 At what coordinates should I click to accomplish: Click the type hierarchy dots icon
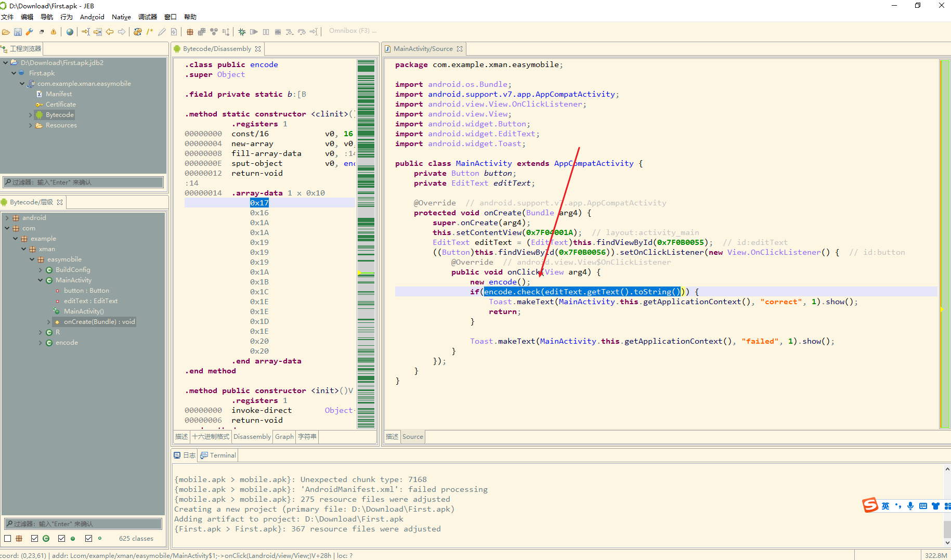pos(214,32)
